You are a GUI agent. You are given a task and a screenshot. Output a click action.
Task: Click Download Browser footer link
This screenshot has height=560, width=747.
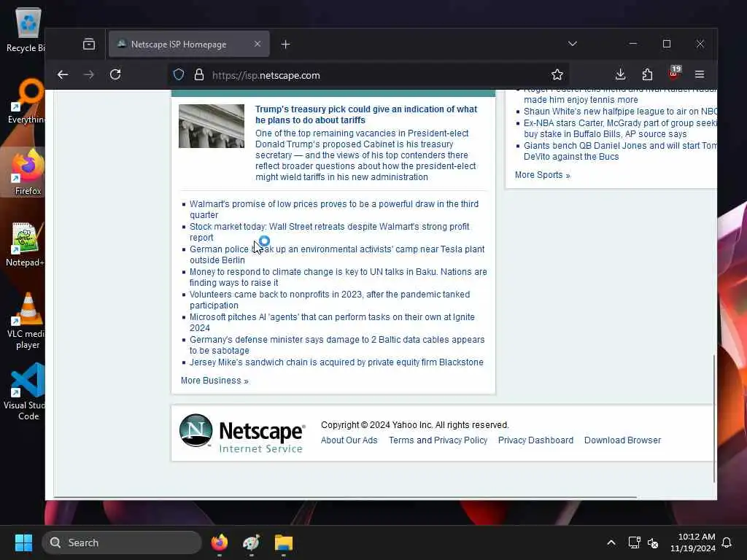[622, 440]
